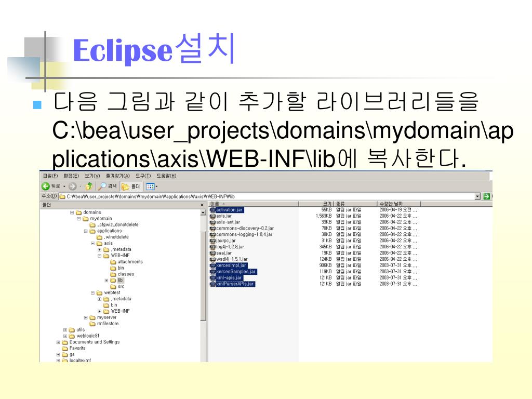Open the Views button dropdown arrow

coord(156,187)
